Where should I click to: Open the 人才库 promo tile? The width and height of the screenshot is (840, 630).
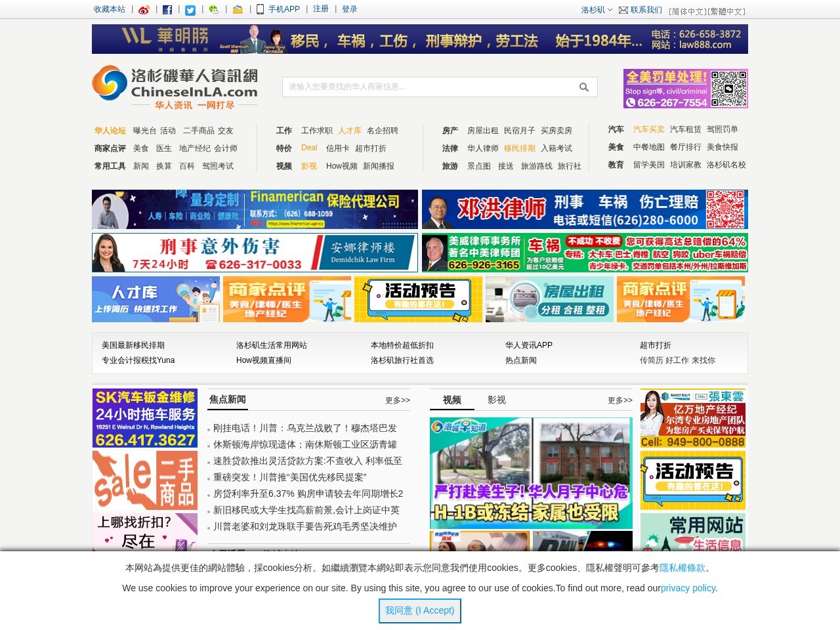click(156, 299)
